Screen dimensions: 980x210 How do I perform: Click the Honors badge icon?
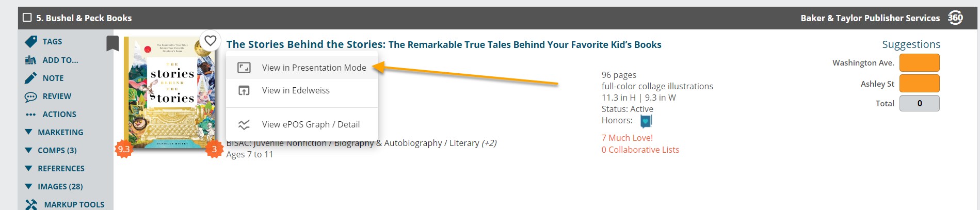click(646, 121)
